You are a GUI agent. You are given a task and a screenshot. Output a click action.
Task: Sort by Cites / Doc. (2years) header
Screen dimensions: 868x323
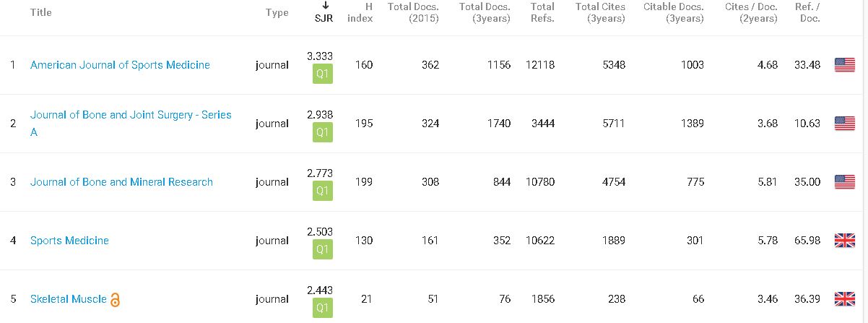pyautogui.click(x=751, y=12)
